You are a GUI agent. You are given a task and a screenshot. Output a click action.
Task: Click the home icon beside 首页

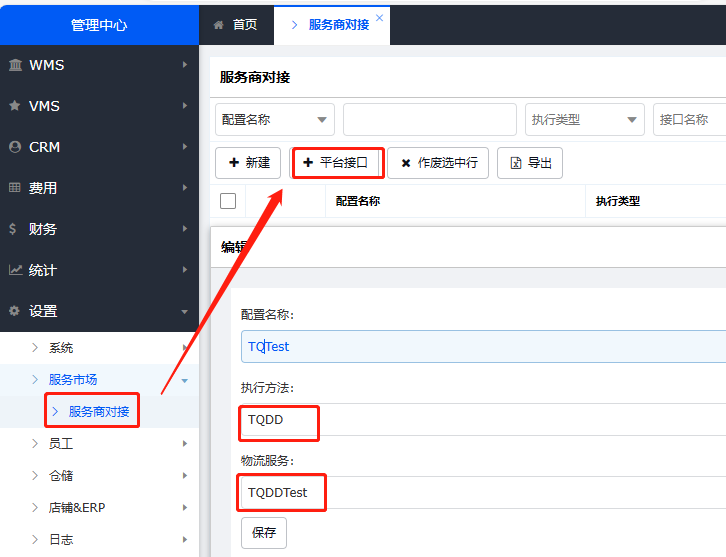coord(219,25)
